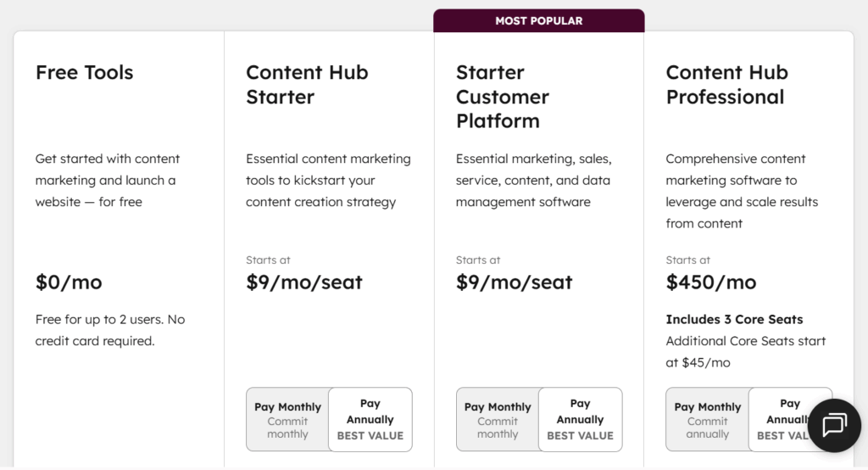Choose Pay Annually for Starter Customer Platform
This screenshot has height=470, width=868.
click(x=580, y=420)
